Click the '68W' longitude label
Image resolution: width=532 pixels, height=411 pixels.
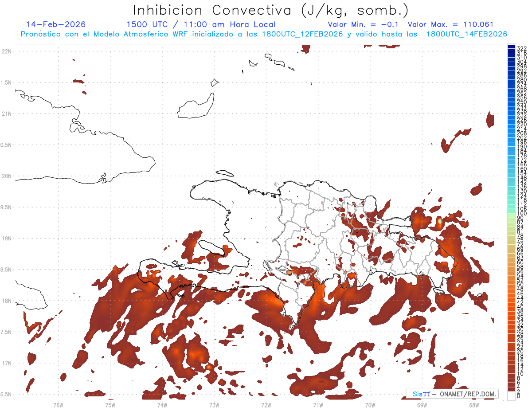point(474,404)
